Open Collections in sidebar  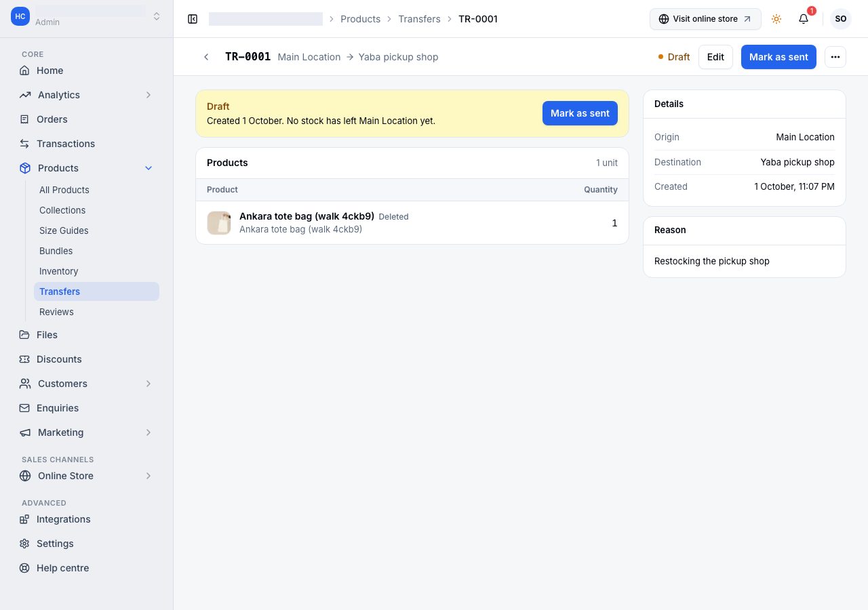coord(96,210)
